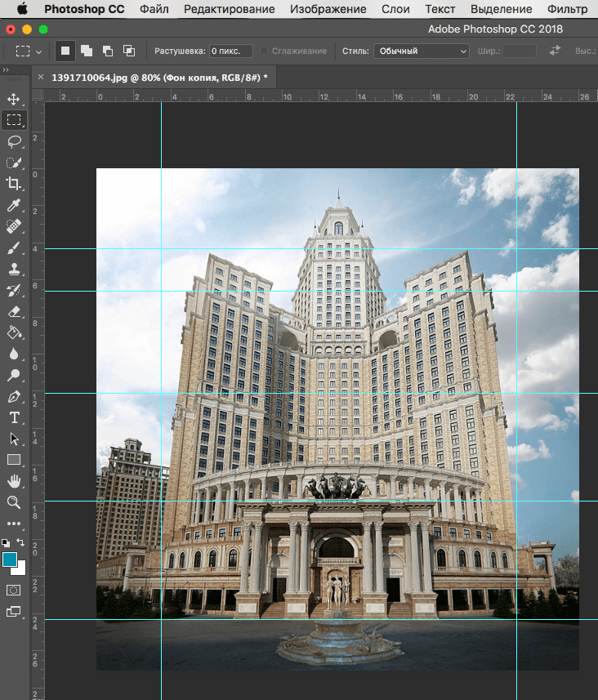Open the Стиль dropdown showing Обычный
Screen dimensions: 598x700
coord(421,51)
